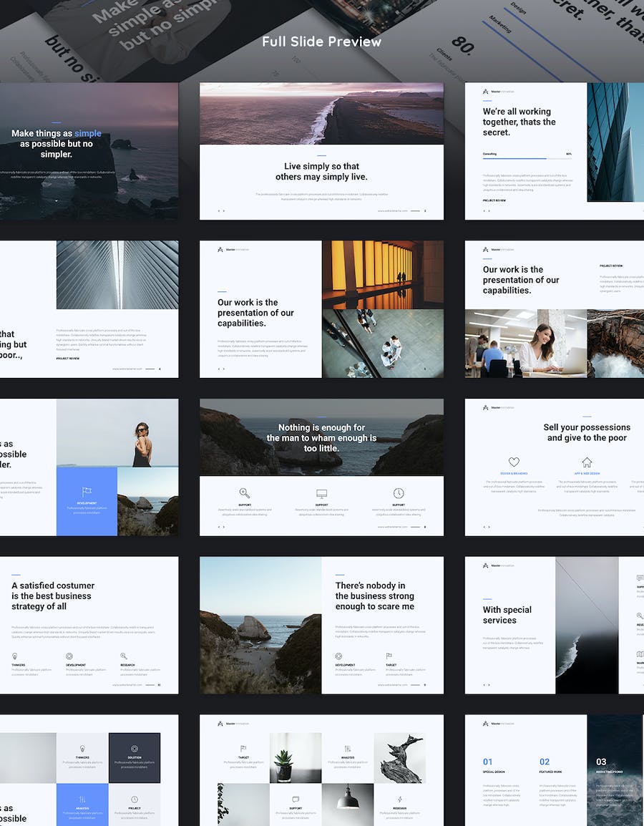Click the highlighted blue word 'simple'
644x826 pixels.
point(88,133)
